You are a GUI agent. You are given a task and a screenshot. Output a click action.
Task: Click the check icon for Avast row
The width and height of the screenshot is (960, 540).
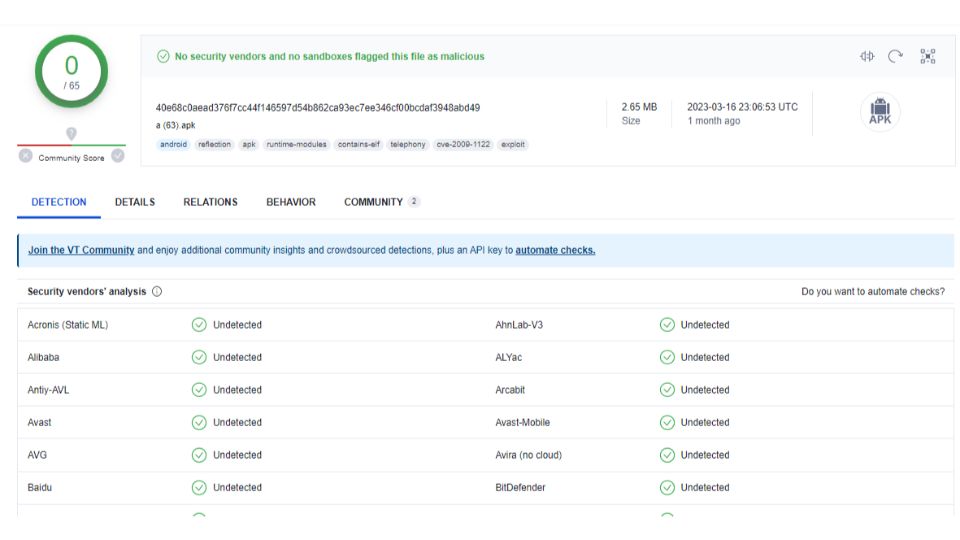click(199, 422)
